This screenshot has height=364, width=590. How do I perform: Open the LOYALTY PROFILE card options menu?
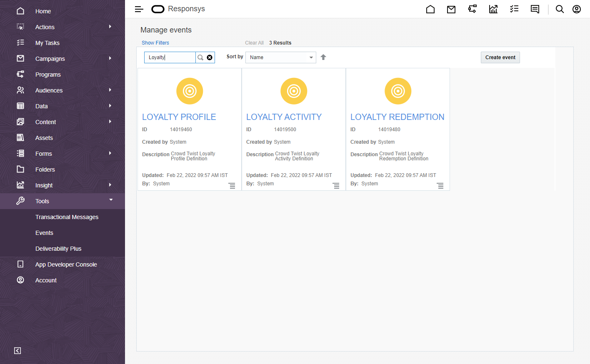(232, 186)
